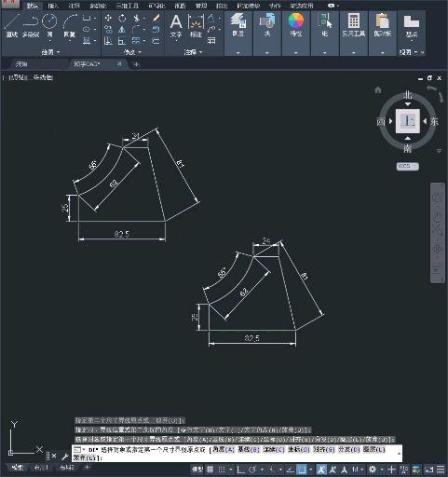Viewport: 448px width, 477px height.
Task: Toggle object snap in the status bar
Action: pyautogui.click(x=302, y=470)
